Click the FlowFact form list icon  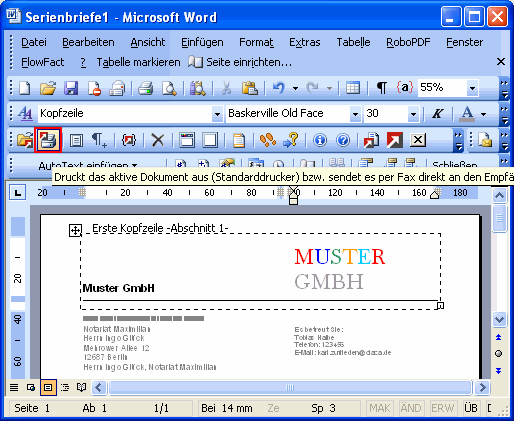click(76, 140)
